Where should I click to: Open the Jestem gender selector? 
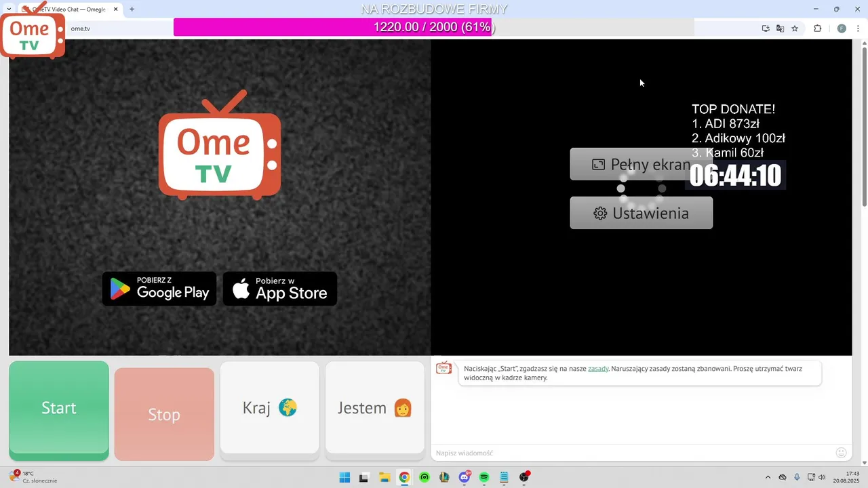[x=375, y=408]
